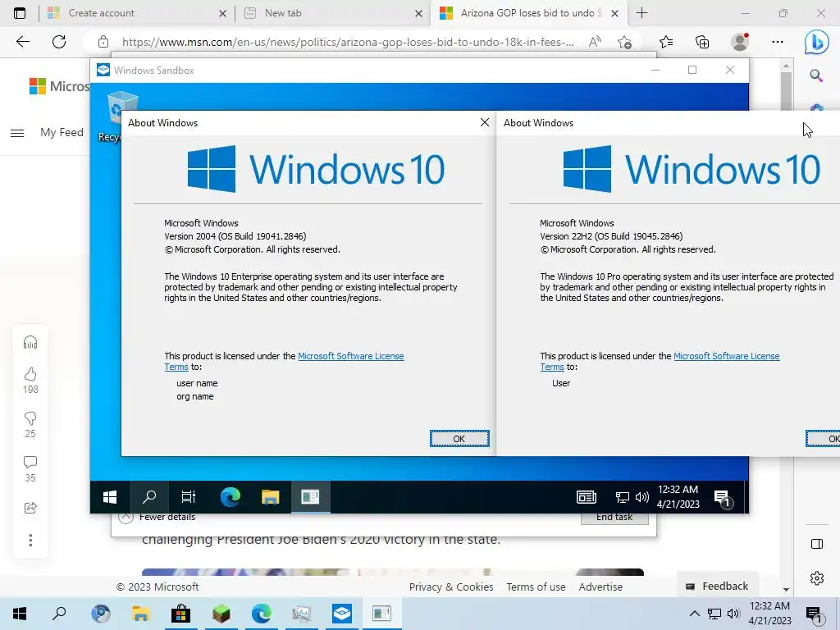Click the Sandbox taskbar search icon
This screenshot has width=840, height=630.
[149, 497]
